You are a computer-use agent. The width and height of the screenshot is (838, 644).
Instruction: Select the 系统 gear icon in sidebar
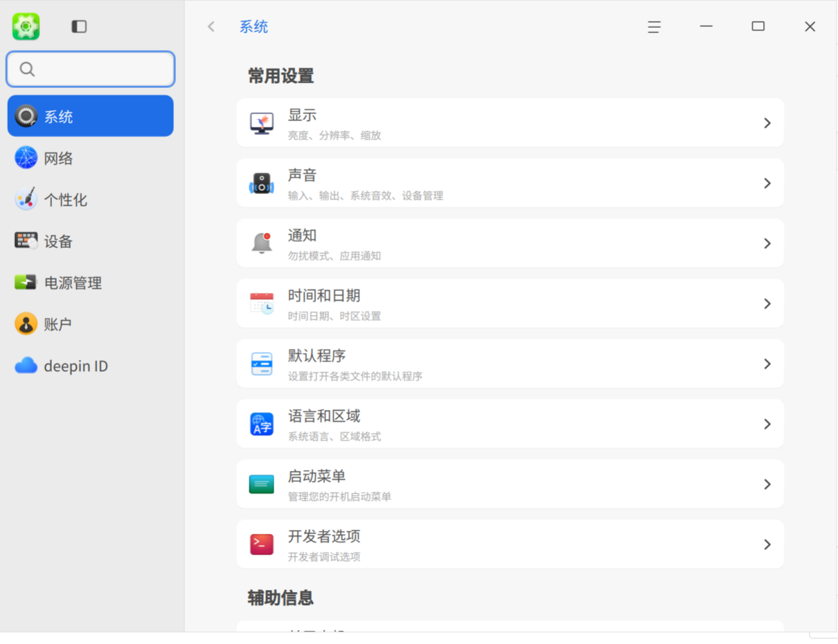point(26,116)
